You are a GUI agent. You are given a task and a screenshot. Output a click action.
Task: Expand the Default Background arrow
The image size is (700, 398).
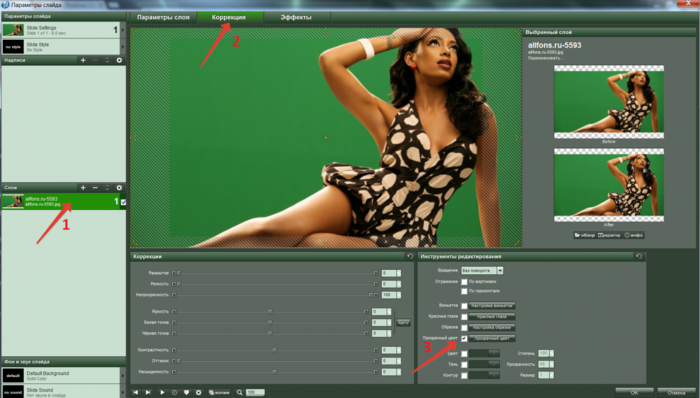click(x=123, y=375)
